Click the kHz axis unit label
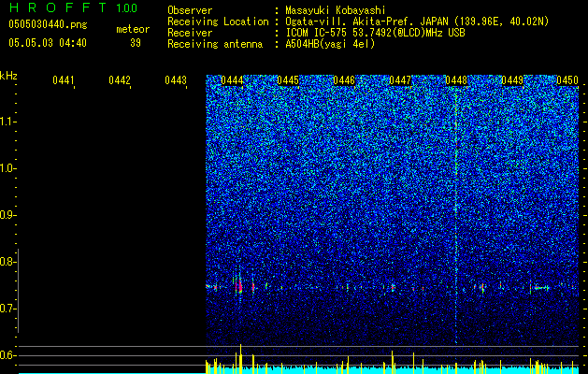The width and height of the screenshot is (588, 374). [x=8, y=76]
